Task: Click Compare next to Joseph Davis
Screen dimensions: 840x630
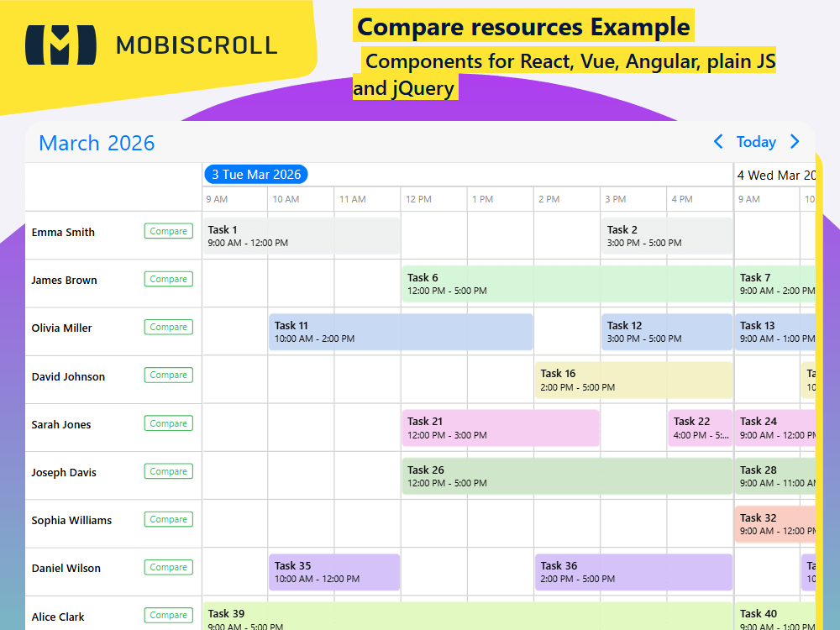Action: point(168,471)
